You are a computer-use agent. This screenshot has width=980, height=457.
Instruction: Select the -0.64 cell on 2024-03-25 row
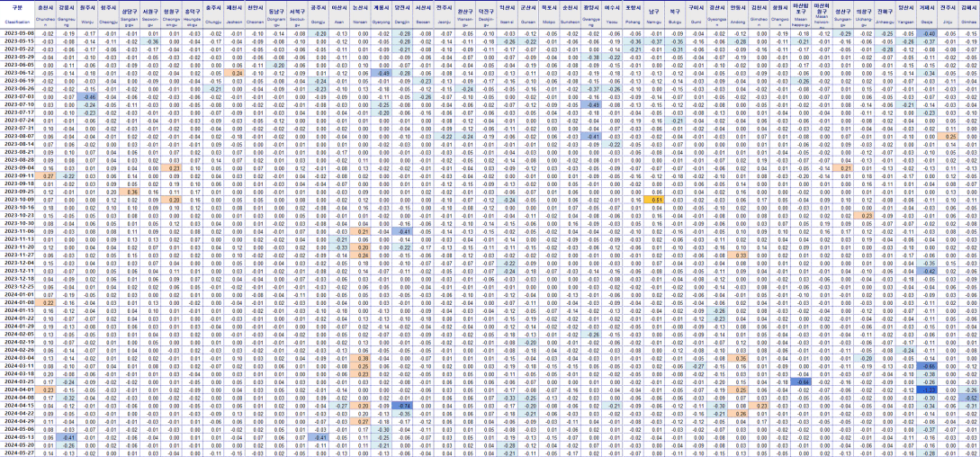tap(802, 381)
